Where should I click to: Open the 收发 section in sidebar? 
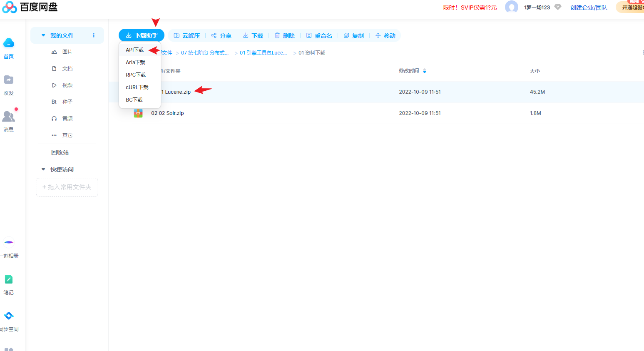9,85
